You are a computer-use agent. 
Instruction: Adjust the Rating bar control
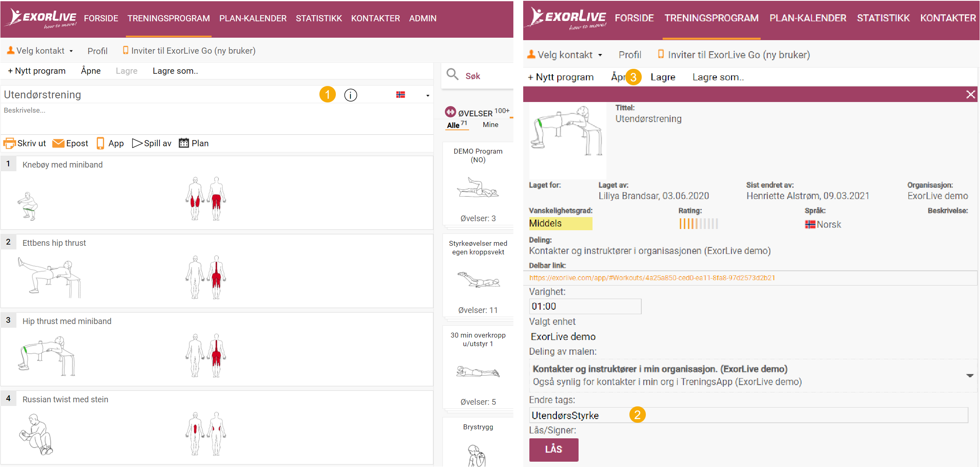tap(698, 224)
